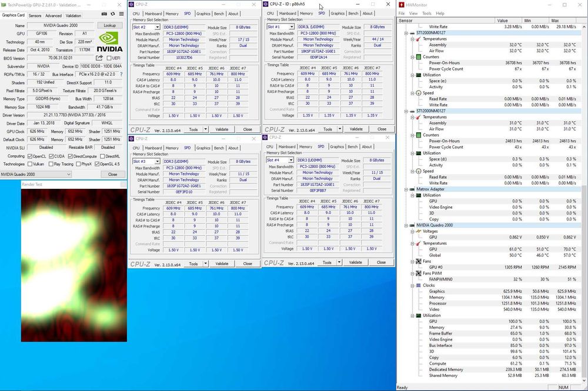
Task: Enable the DirectML checkbox
Action: (102, 156)
